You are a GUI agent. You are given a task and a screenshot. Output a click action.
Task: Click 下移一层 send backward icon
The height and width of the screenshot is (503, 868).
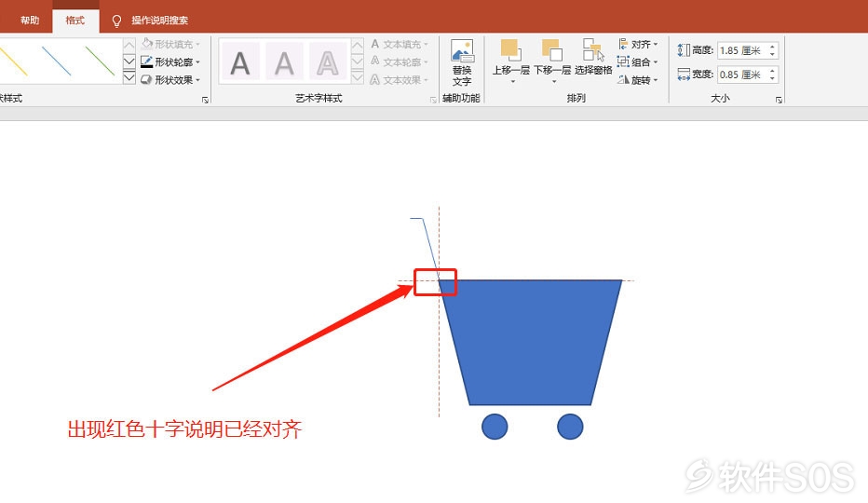552,51
